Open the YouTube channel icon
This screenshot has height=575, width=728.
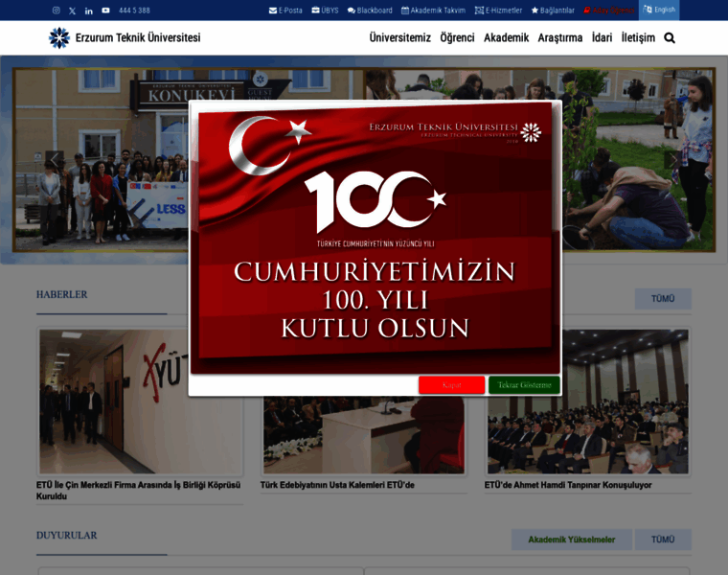pyautogui.click(x=106, y=11)
